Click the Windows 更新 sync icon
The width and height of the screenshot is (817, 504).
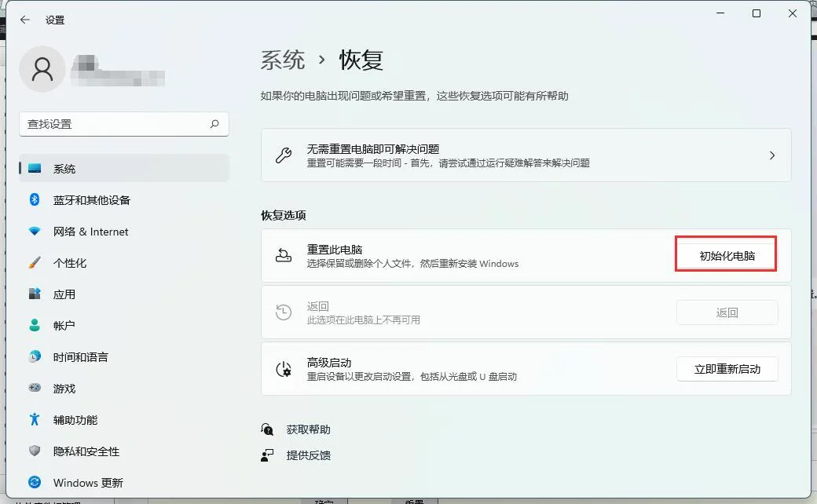coord(35,483)
